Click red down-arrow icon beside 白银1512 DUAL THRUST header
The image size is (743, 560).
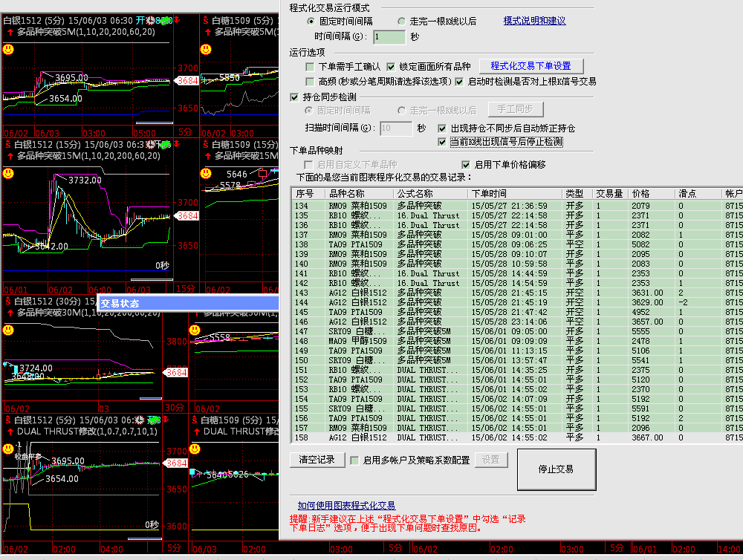166,420
